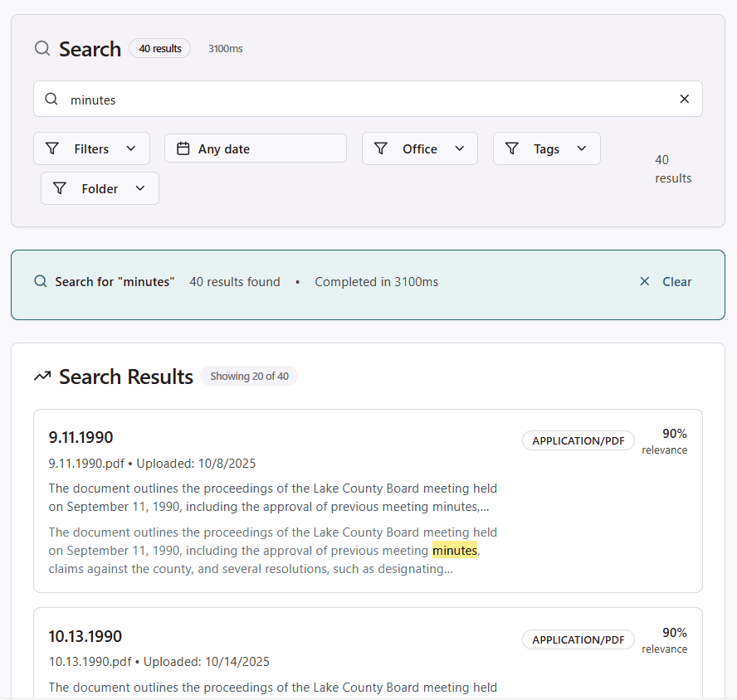Click the funnel icon on Folder

tap(60, 188)
